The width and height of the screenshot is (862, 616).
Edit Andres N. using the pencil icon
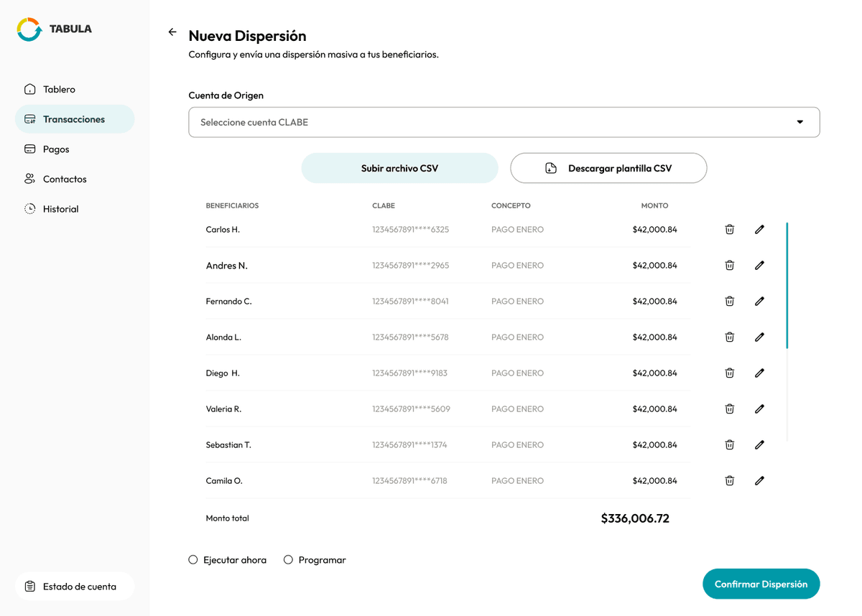pyautogui.click(x=759, y=265)
